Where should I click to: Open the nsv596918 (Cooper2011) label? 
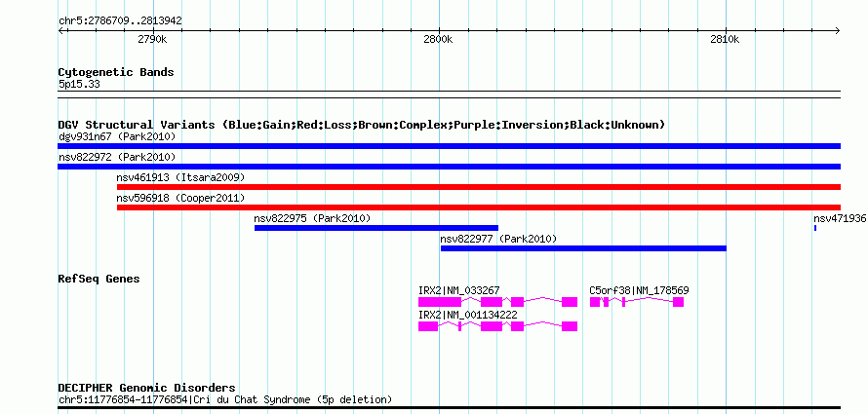[x=180, y=198]
